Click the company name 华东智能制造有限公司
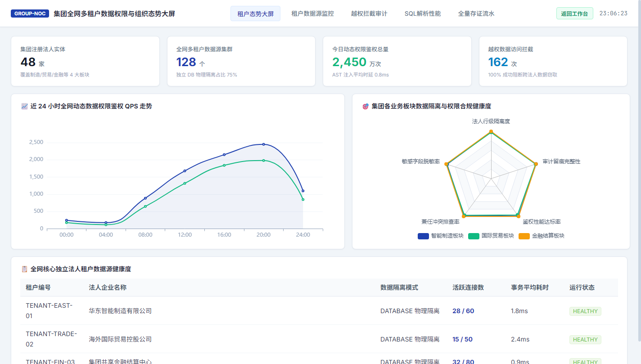Screen dimensions: 641x364 tap(120, 311)
